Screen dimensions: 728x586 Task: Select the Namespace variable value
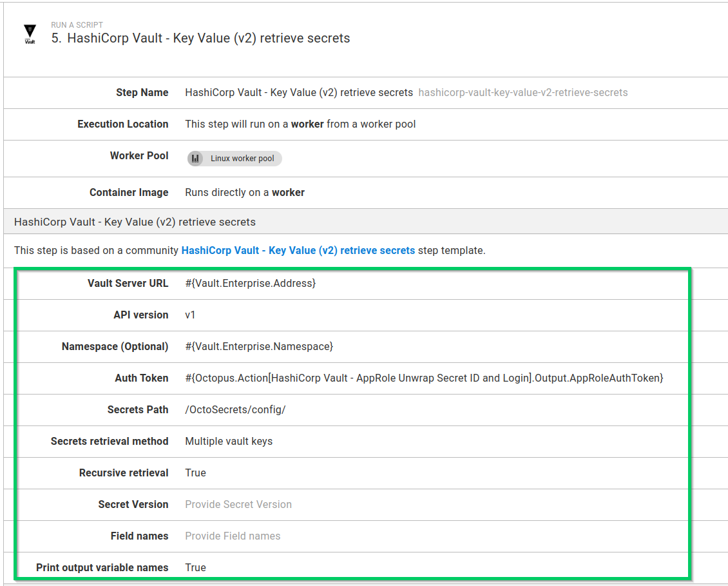258,346
